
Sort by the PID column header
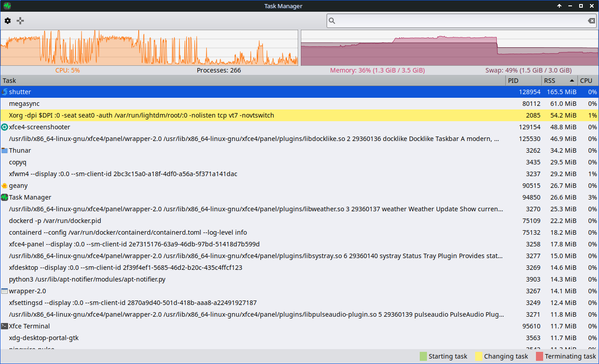point(524,81)
